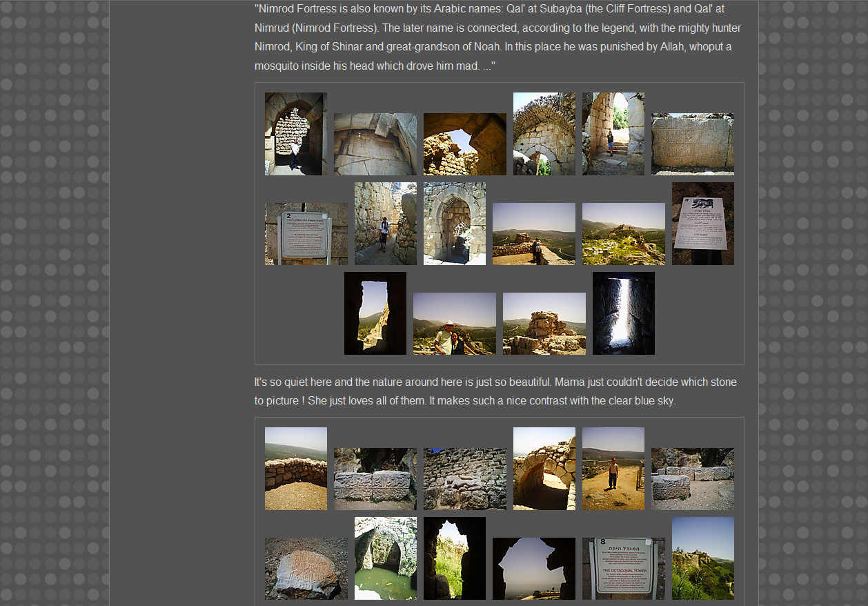Click photo of hole in ruin showing sky
The image size is (868, 606).
point(464,144)
